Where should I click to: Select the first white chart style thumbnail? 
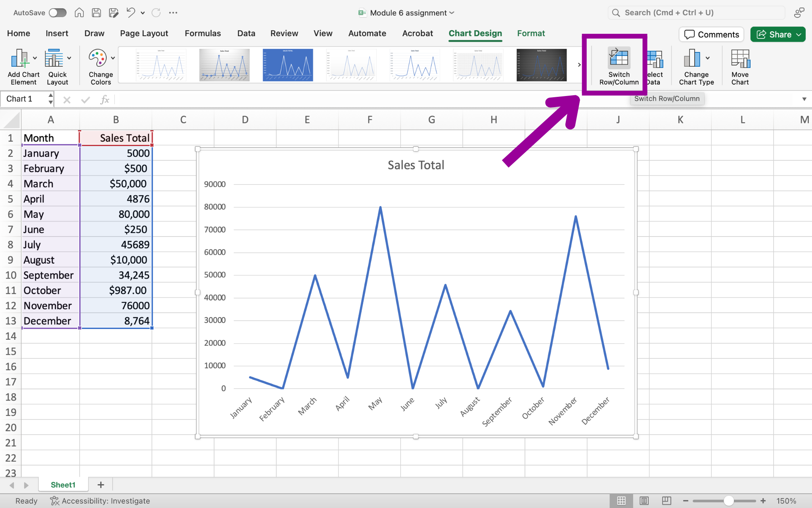tap(161, 65)
